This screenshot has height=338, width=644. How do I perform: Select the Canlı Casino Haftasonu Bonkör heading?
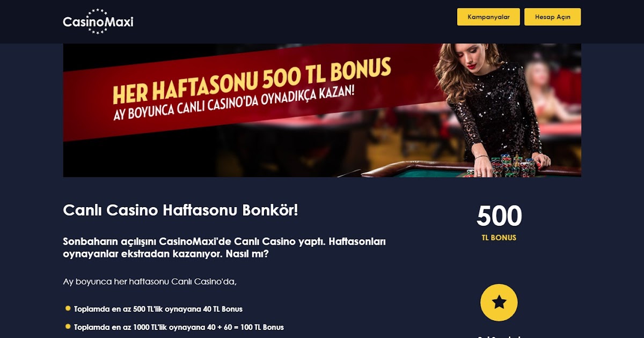click(x=180, y=210)
